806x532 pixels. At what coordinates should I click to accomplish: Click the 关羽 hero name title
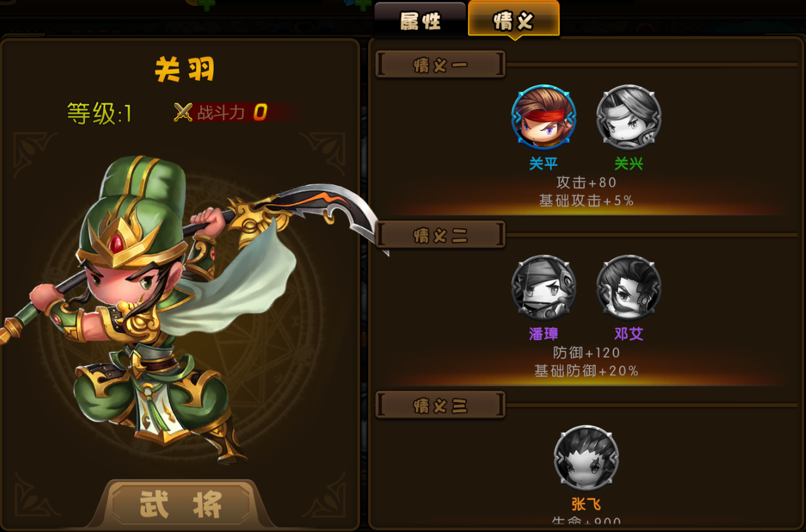(x=185, y=69)
